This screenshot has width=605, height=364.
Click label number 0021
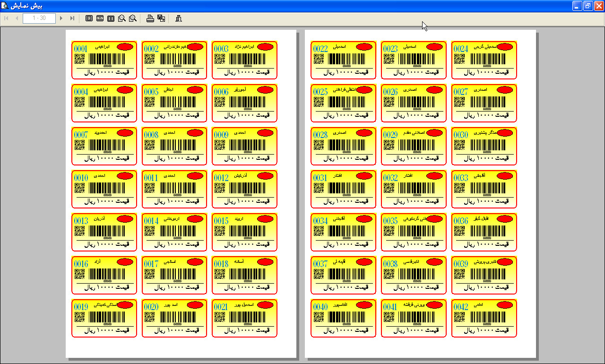[x=221, y=307]
